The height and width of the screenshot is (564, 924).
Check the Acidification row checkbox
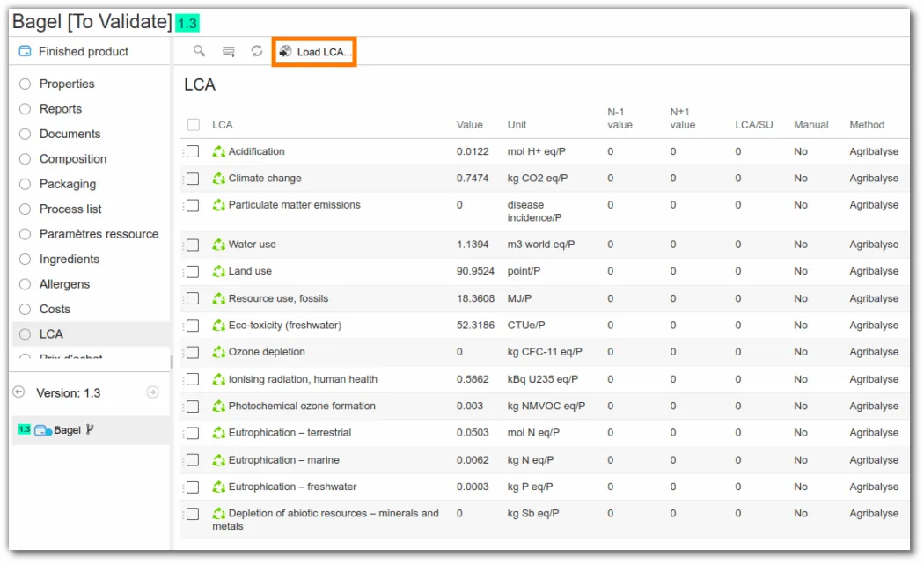[x=193, y=151]
